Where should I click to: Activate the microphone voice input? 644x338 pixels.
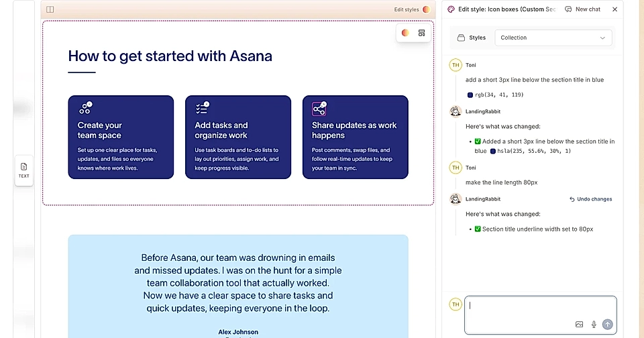click(x=594, y=325)
